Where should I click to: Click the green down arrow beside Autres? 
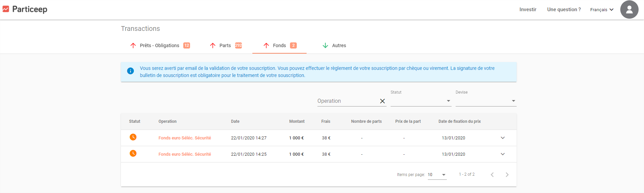coord(325,45)
